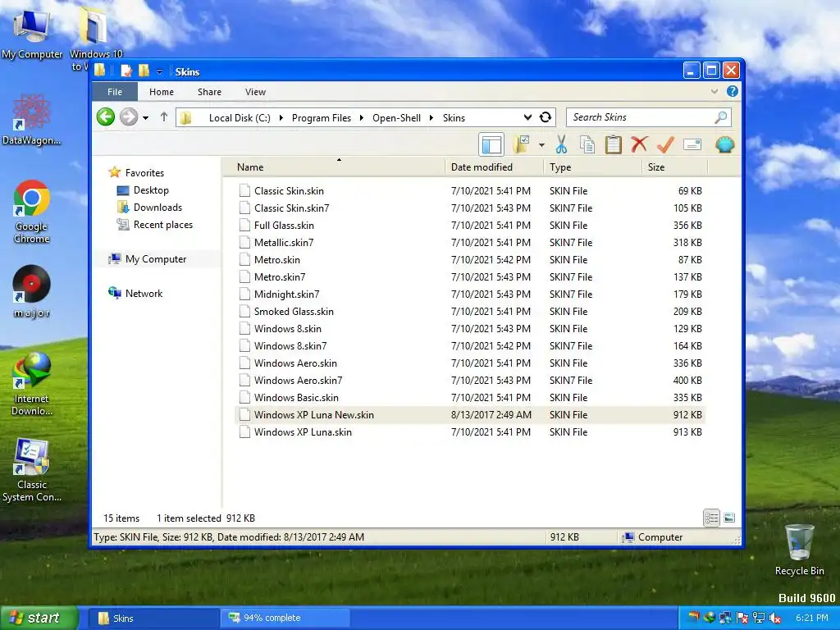Refresh the Skins folder view
This screenshot has height=630, width=840.
pyautogui.click(x=546, y=117)
